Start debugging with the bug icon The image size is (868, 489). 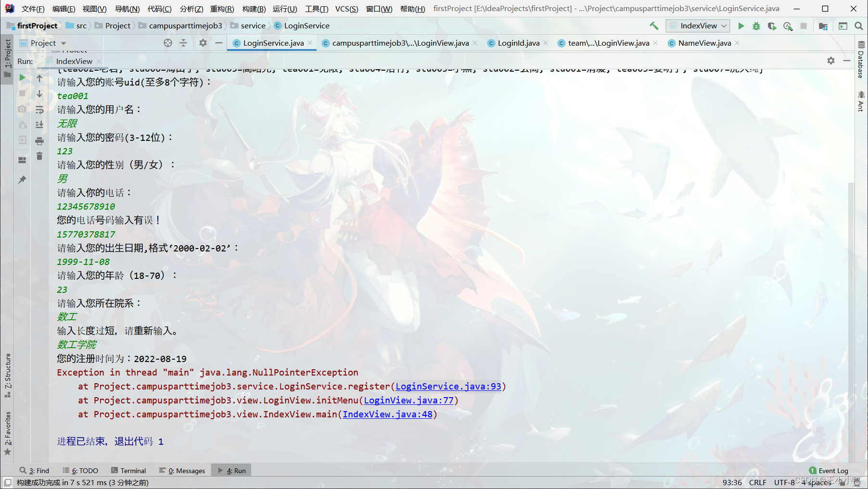tap(756, 26)
